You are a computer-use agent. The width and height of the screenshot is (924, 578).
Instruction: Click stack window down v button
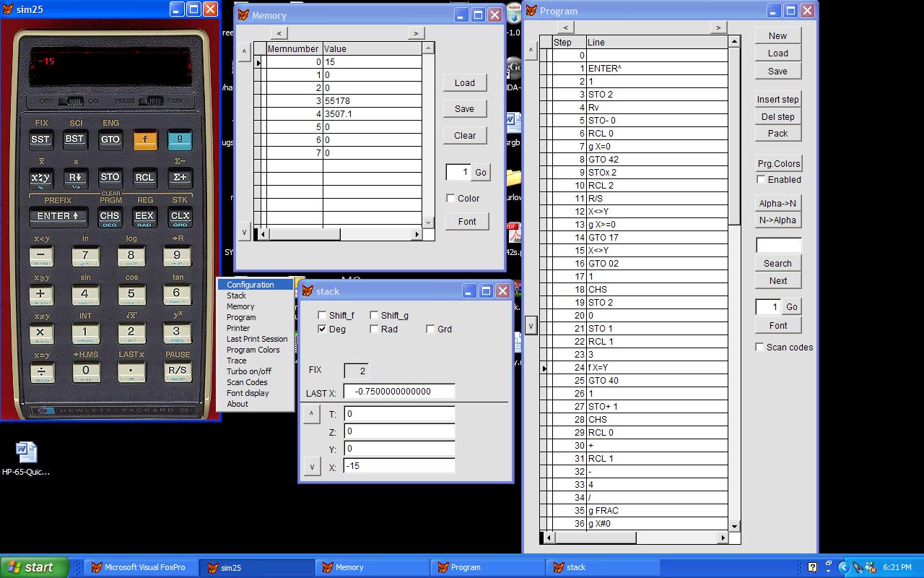coord(311,466)
